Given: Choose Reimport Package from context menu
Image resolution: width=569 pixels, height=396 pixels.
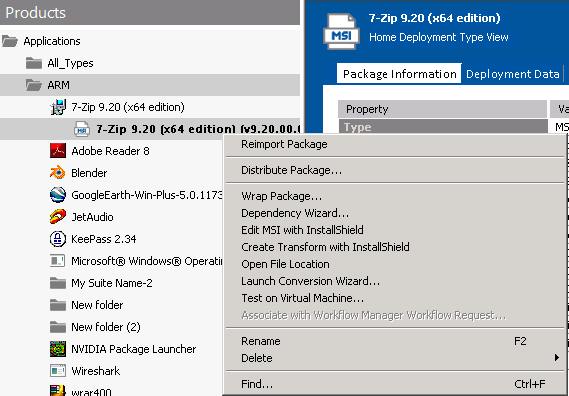Looking at the screenshot, I should tap(284, 144).
